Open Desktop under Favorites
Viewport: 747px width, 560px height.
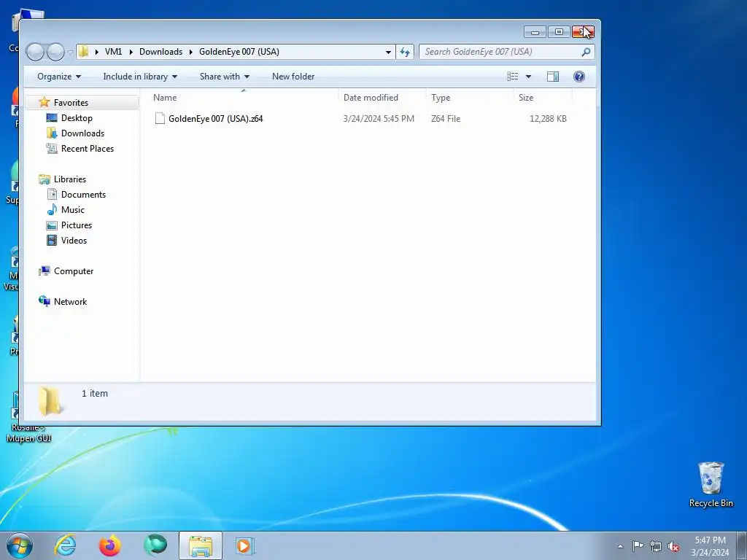pos(77,118)
